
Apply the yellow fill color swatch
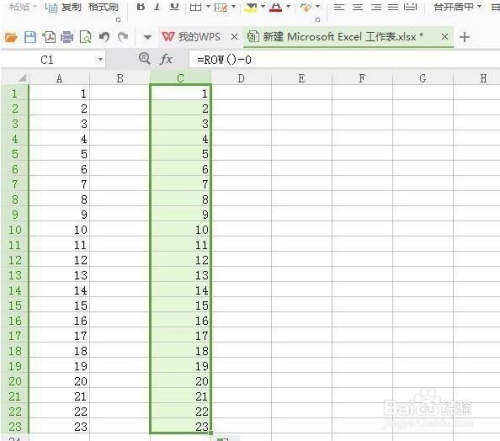pos(251,7)
